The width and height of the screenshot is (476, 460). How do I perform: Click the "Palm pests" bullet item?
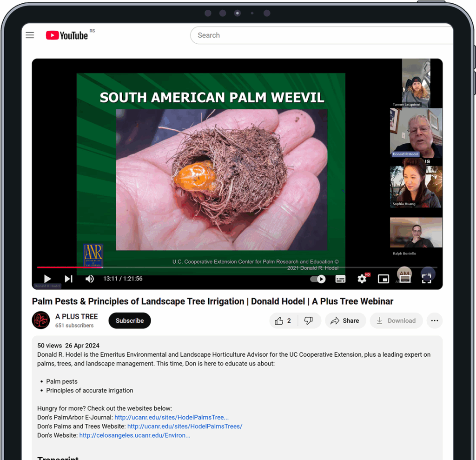pyautogui.click(x=62, y=381)
